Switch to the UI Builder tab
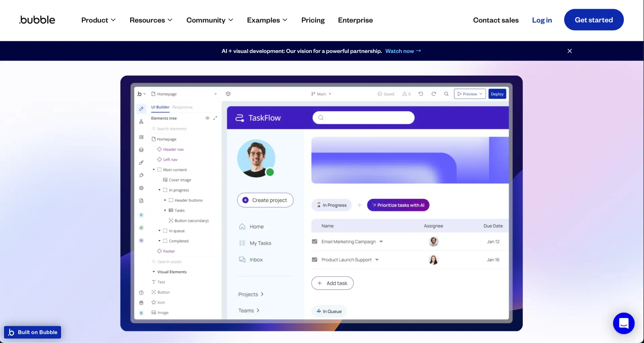Image resolution: width=644 pixels, height=343 pixels. [x=160, y=107]
